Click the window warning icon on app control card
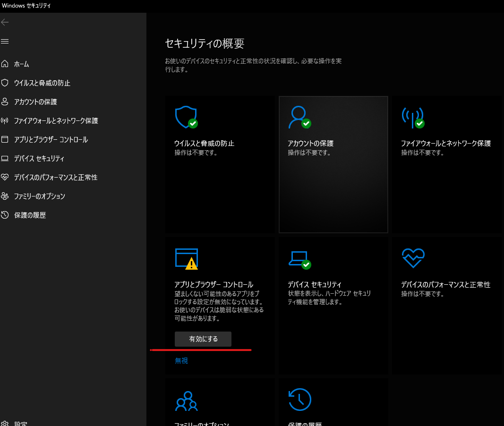 point(187,259)
